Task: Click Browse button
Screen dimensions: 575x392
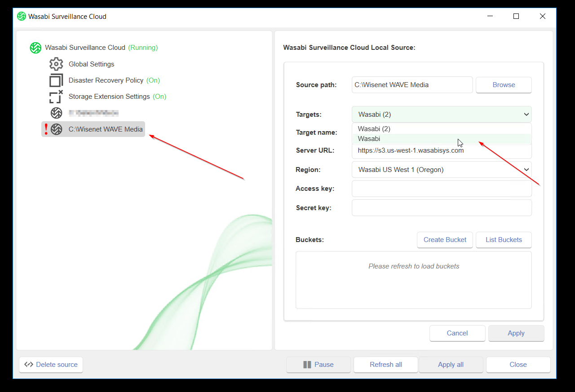Action: coord(504,85)
